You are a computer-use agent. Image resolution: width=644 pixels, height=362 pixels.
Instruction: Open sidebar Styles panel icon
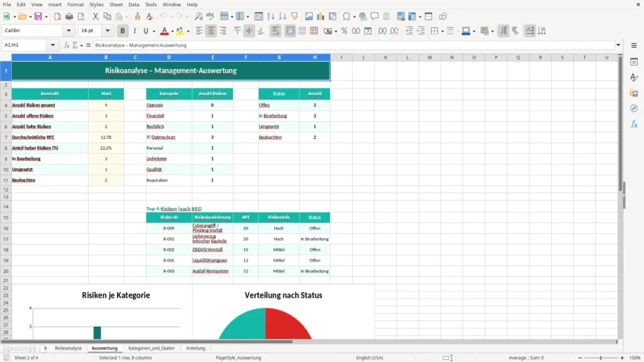coord(634,77)
